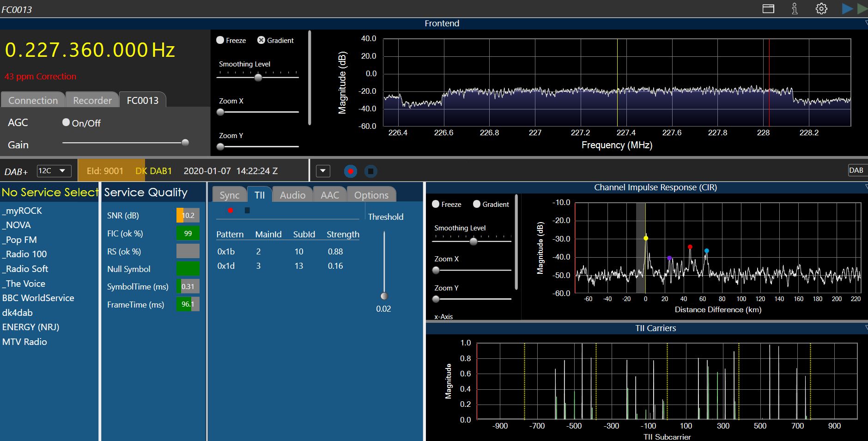
Task: Click the Gain slider handle
Action: point(185,142)
